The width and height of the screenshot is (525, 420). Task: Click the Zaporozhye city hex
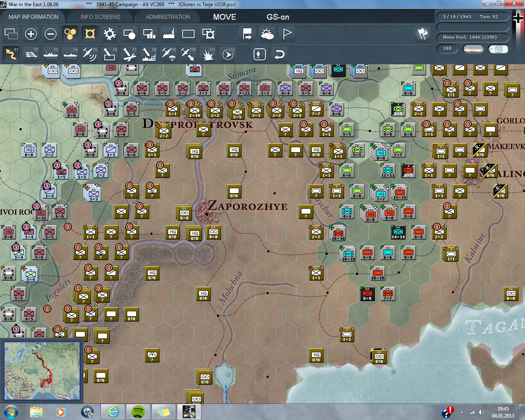click(x=207, y=213)
